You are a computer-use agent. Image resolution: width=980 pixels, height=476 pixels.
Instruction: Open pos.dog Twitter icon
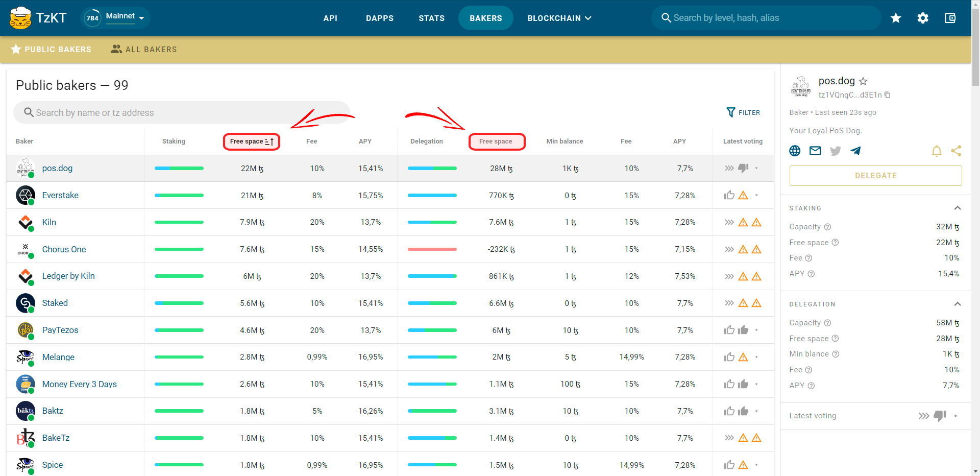click(836, 151)
